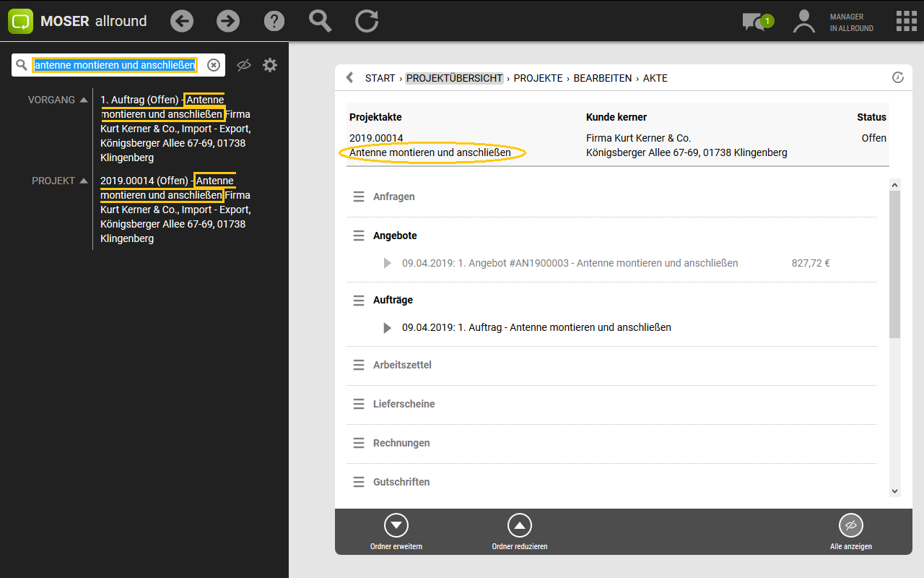Click the back arrow navigation icon
The width and height of the screenshot is (924, 578).
(x=182, y=21)
